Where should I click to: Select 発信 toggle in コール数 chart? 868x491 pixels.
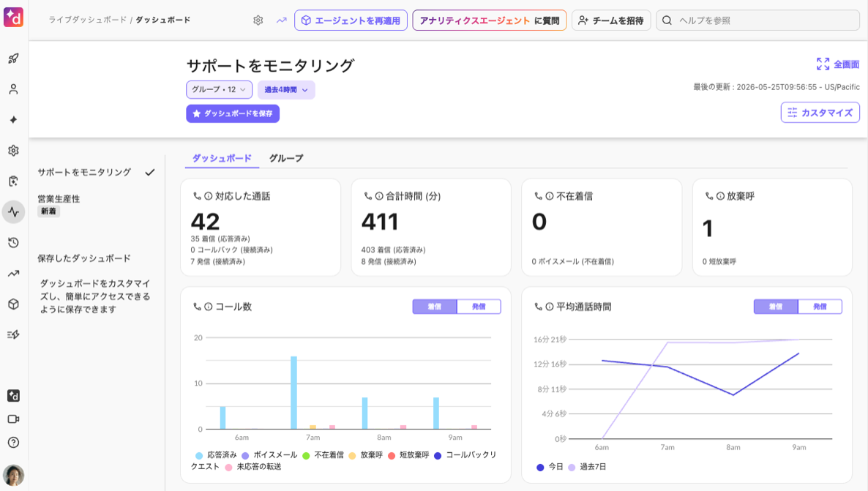[479, 307]
